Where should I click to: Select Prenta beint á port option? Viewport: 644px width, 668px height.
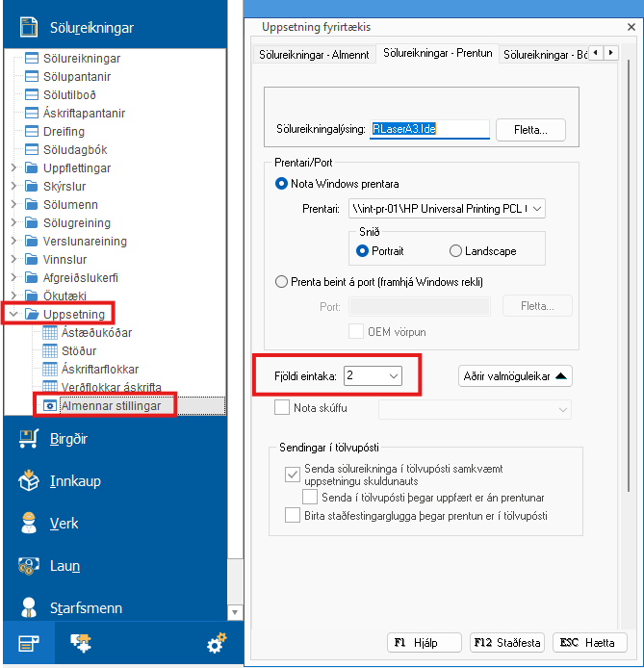282,282
